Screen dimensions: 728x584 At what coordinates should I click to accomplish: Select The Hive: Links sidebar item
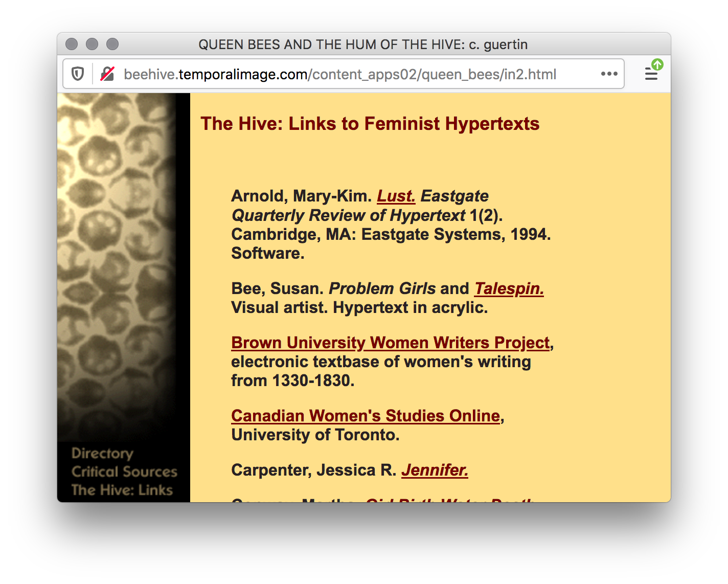(122, 490)
